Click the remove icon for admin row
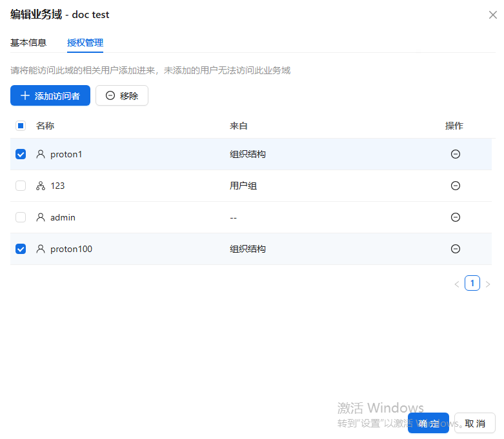Image resolution: width=504 pixels, height=439 pixels. pyautogui.click(x=455, y=217)
